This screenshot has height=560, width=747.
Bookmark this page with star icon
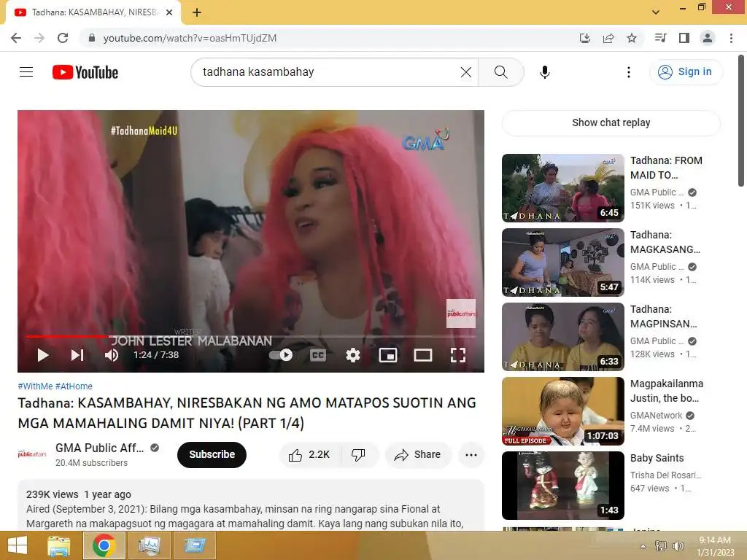[632, 38]
